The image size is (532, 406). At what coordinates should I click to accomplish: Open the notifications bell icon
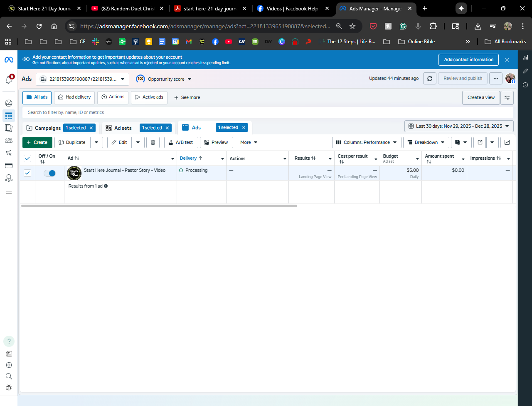[x=9, y=80]
